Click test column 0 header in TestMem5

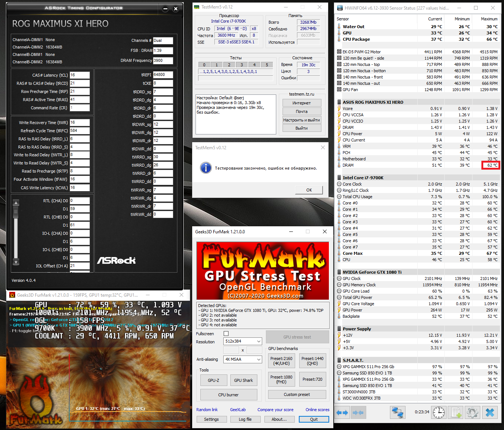click(204, 65)
